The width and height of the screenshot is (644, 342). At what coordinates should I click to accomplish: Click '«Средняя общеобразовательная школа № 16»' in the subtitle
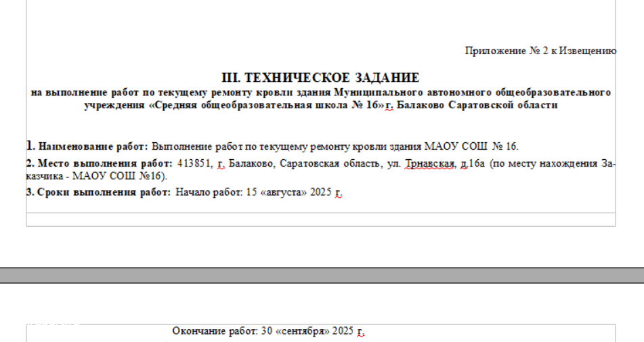(x=266, y=105)
